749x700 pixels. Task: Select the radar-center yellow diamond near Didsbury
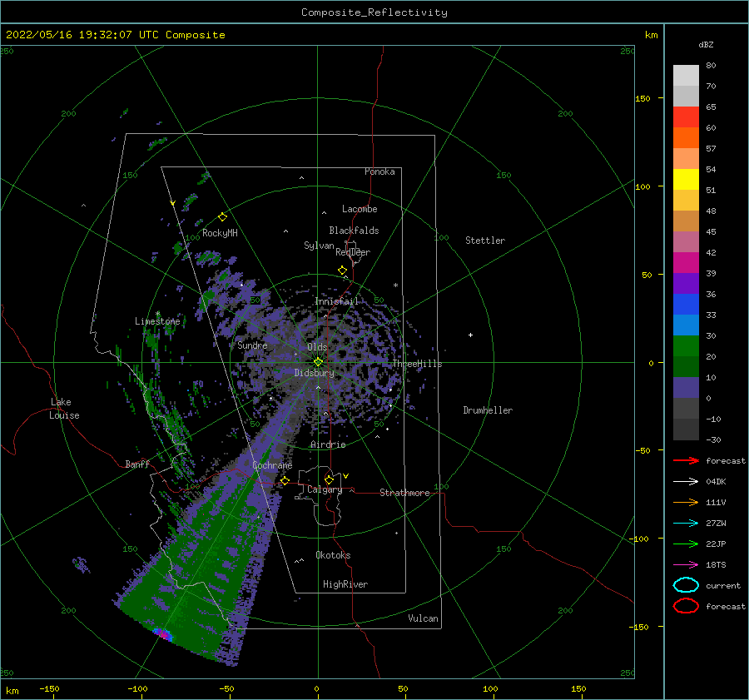coord(318,362)
